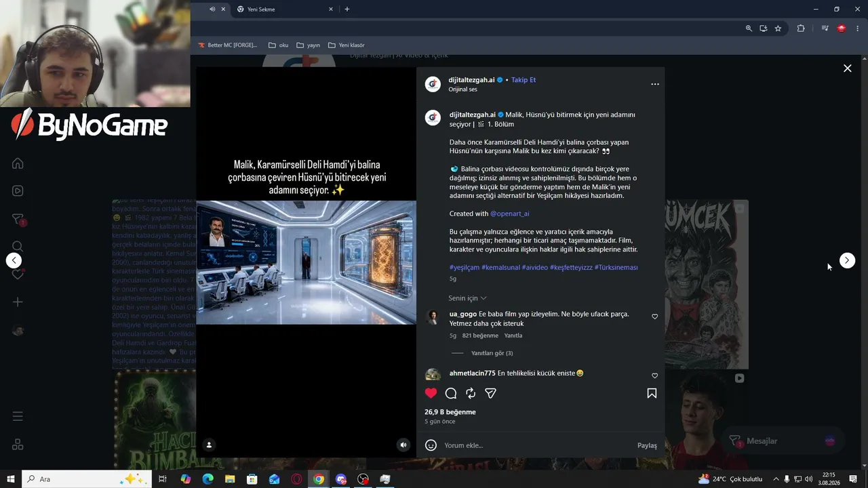
Task: Open Chrome media controls icon
Action: tap(825, 28)
